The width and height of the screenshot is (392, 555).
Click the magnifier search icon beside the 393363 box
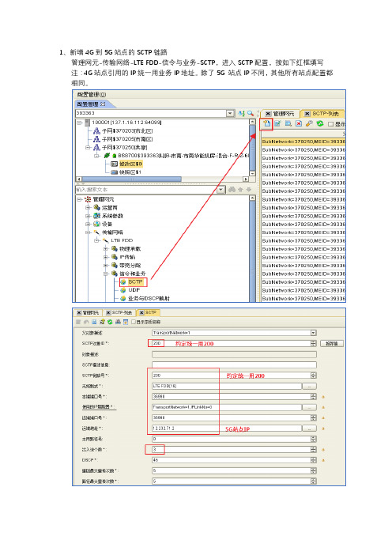[251, 113]
